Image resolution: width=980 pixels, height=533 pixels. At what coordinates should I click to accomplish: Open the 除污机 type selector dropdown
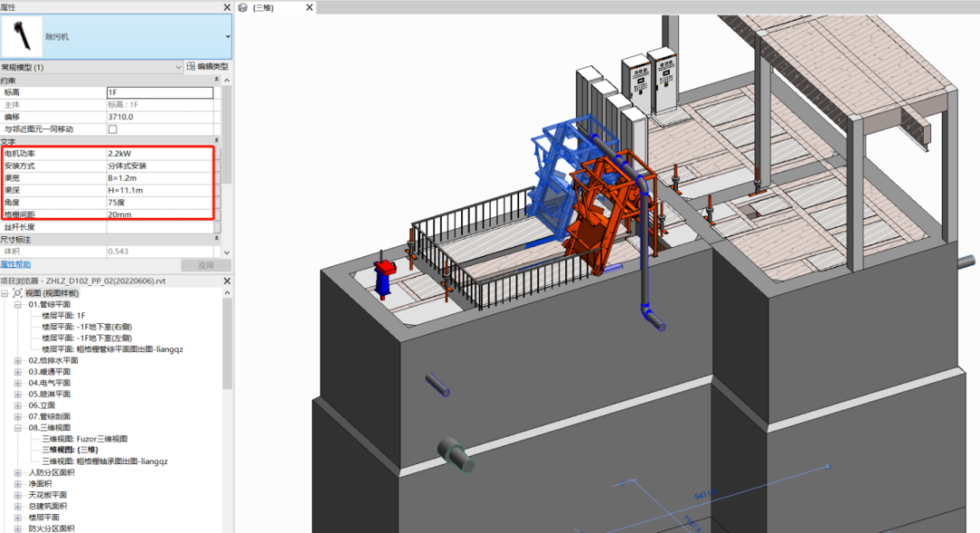point(228,37)
